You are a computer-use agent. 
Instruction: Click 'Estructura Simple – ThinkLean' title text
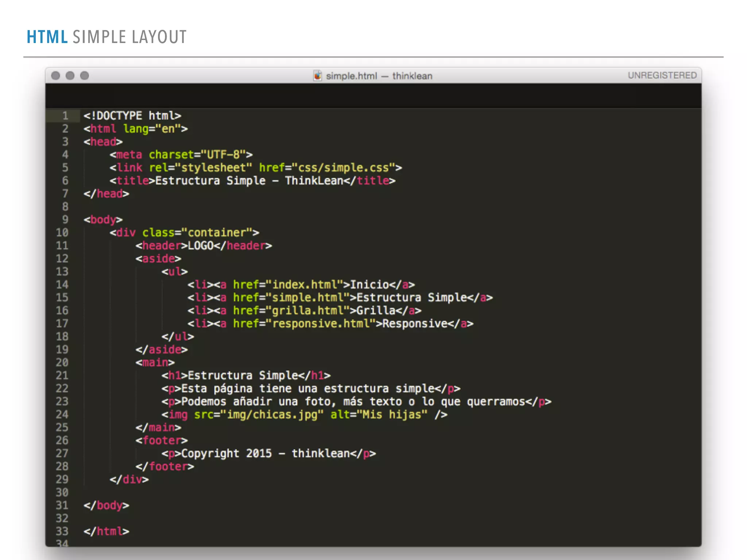pyautogui.click(x=249, y=180)
